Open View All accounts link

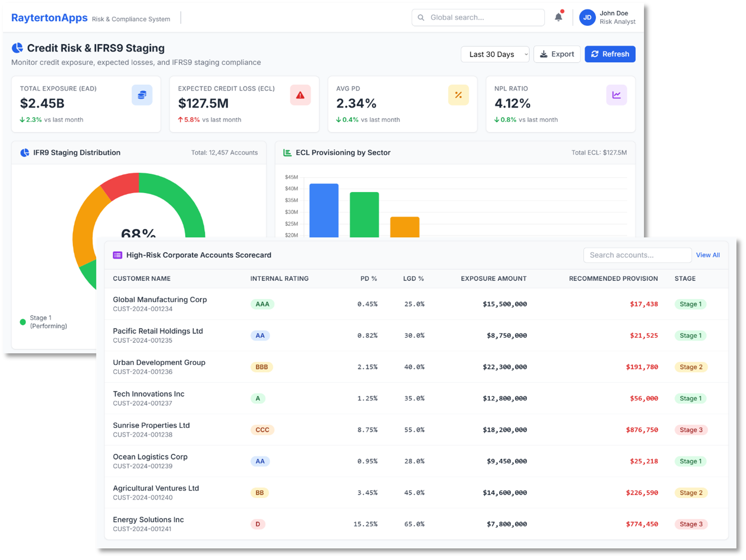point(708,255)
